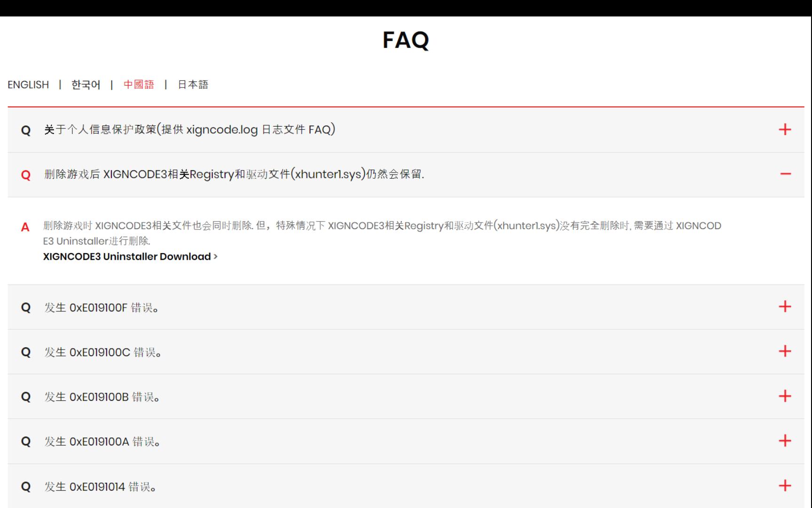Screen dimensions: 812x508
Task: Select the 中國語 language option
Action: [139, 85]
